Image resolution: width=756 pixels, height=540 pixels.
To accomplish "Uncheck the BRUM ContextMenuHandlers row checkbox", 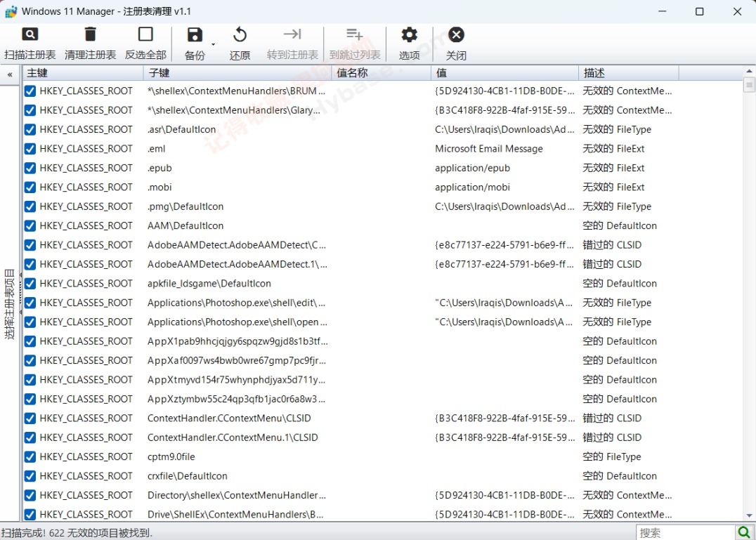I will 30,91.
